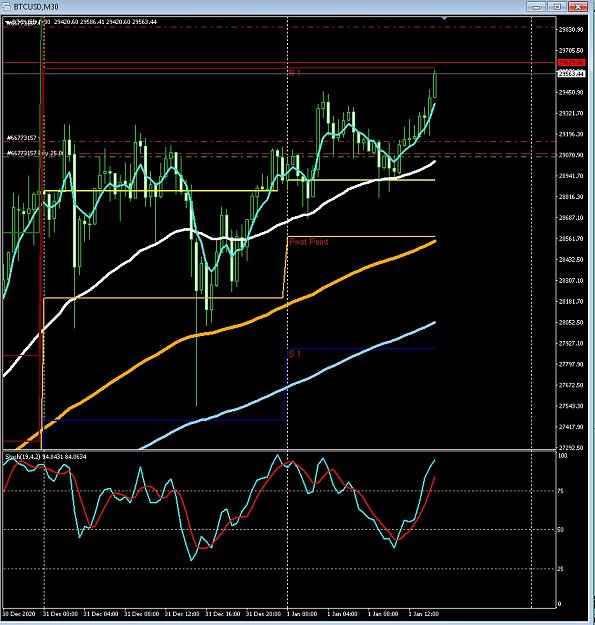The width and height of the screenshot is (595, 625).
Task: Click the '#66773157 buy' order label
Action: (x=34, y=153)
